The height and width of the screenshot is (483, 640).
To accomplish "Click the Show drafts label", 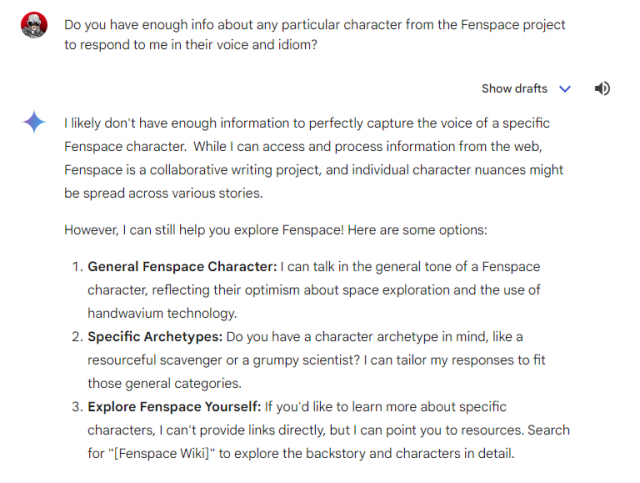I will coord(514,89).
